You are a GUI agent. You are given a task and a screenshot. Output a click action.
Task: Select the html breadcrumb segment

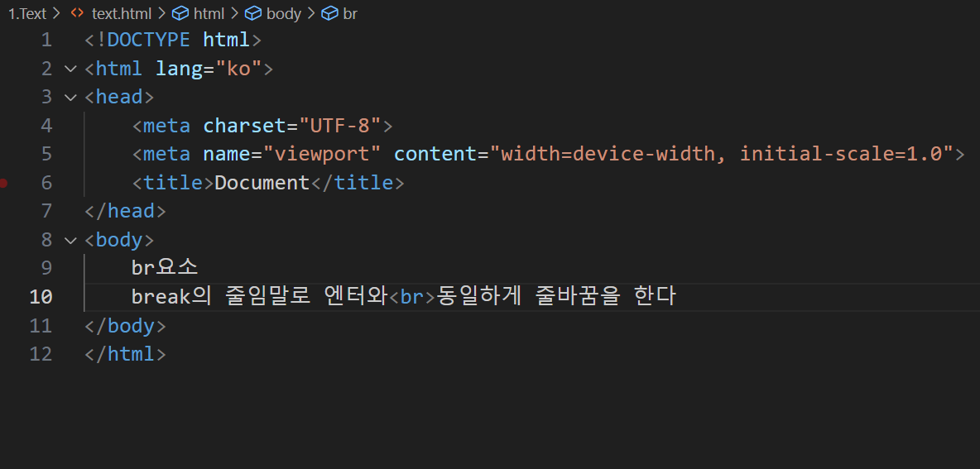click(209, 14)
